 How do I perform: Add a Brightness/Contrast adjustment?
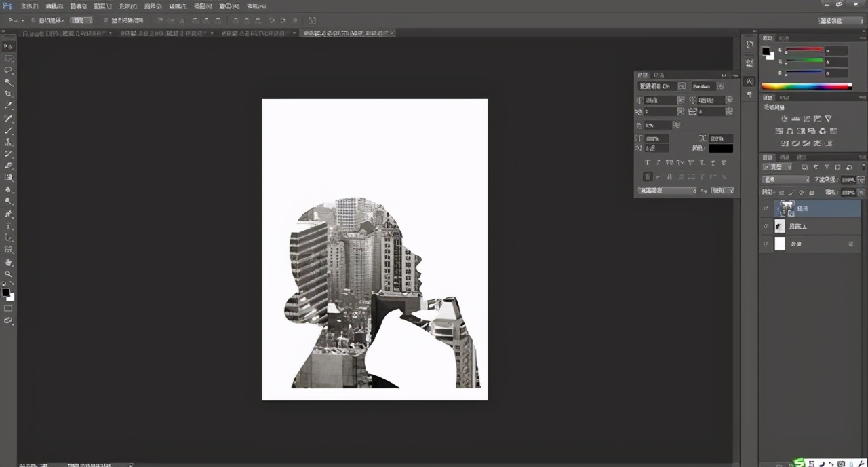click(x=785, y=119)
